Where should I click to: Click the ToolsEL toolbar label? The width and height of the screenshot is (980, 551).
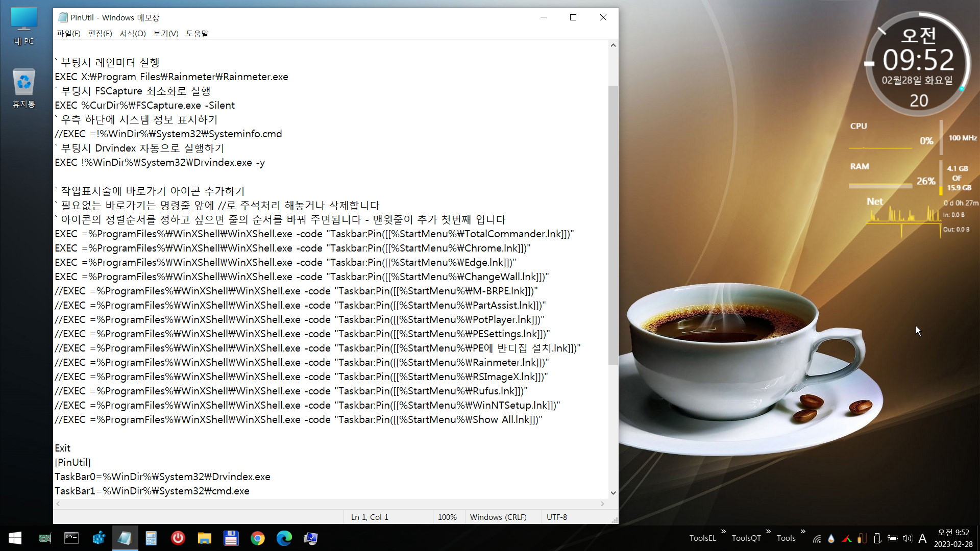click(x=703, y=538)
